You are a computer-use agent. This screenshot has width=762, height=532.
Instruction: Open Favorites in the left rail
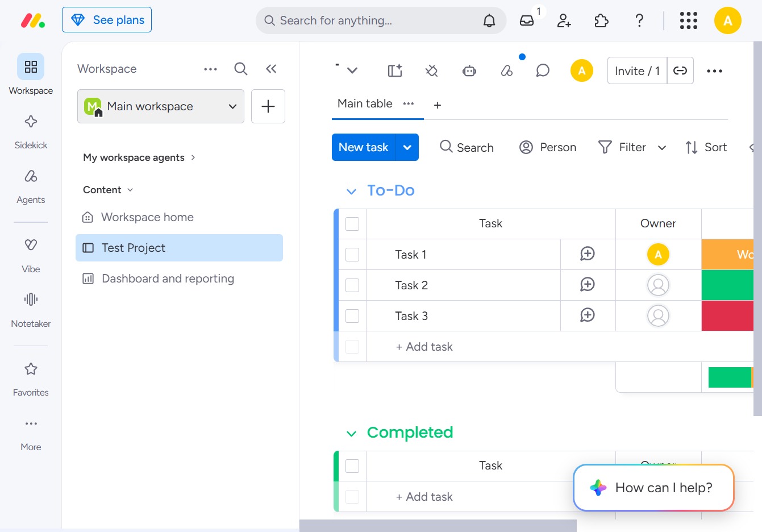click(31, 379)
